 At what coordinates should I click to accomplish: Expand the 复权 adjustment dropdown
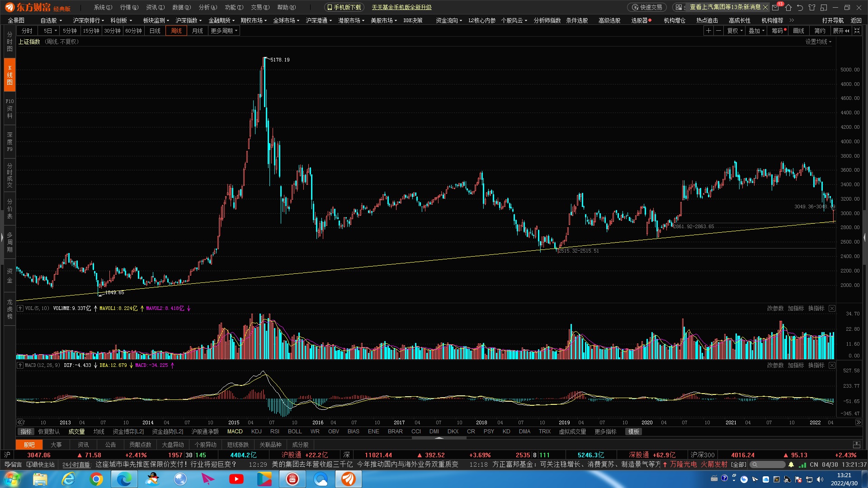[x=735, y=31]
